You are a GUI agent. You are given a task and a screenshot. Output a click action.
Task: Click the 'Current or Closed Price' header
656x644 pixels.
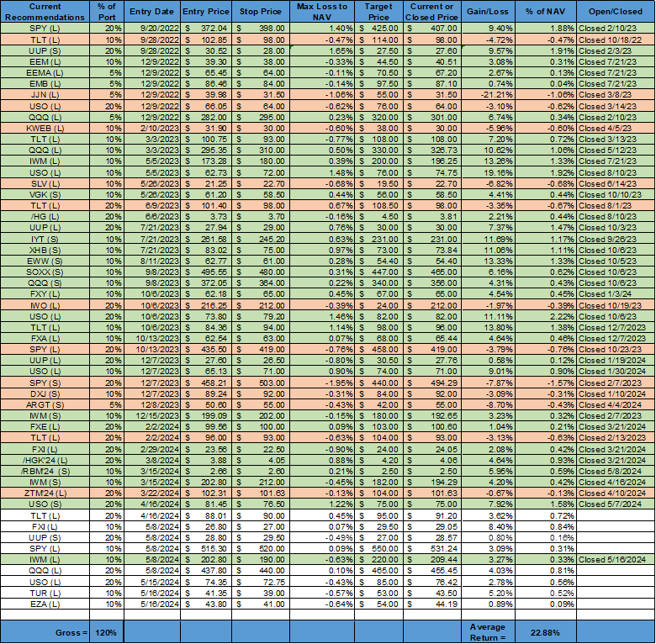(432, 12)
